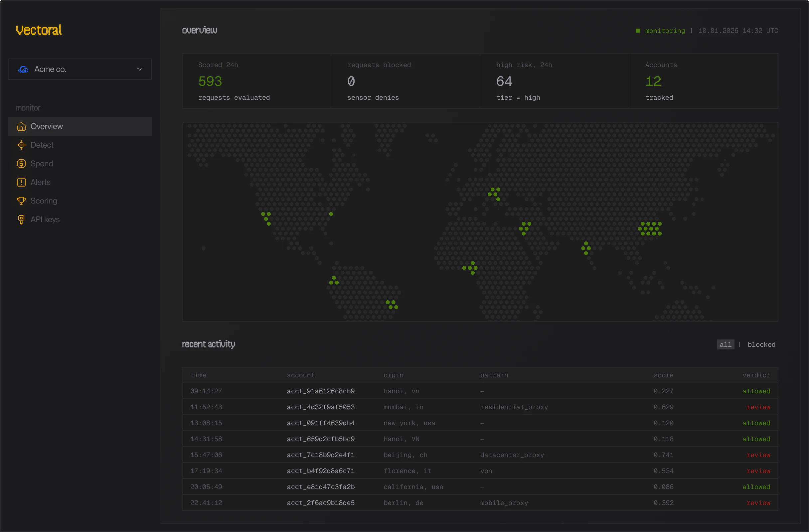Click the large East Asia dot cluster on map
This screenshot has width=809, height=532.
650,229
